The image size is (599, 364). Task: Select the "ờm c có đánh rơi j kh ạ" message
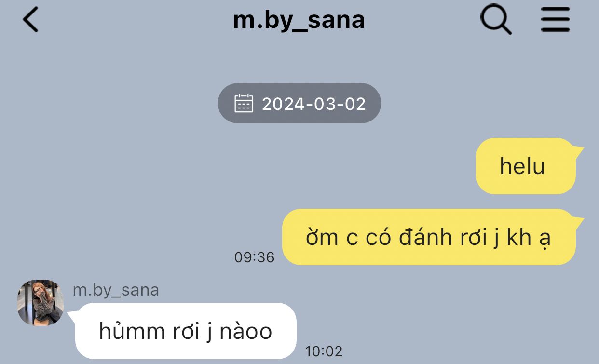pyautogui.click(x=429, y=237)
